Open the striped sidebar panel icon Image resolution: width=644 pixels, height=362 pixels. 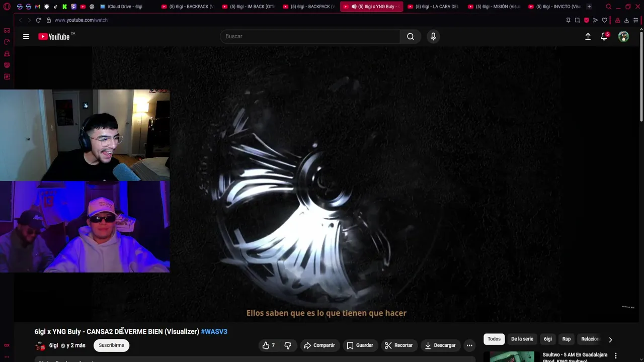(x=7, y=65)
